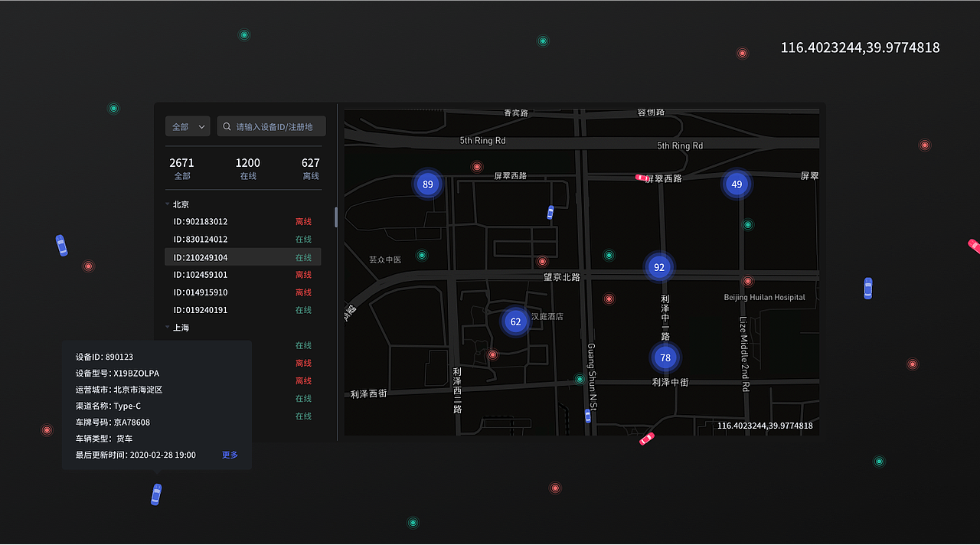Image resolution: width=980 pixels, height=545 pixels.
Task: Click green dot marker left of Guang Shun N St label
Action: (580, 379)
